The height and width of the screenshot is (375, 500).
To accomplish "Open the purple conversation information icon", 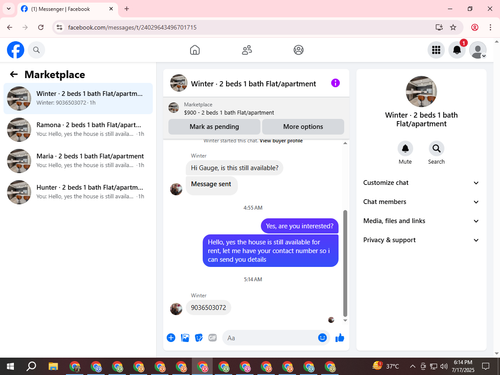I will (x=335, y=83).
